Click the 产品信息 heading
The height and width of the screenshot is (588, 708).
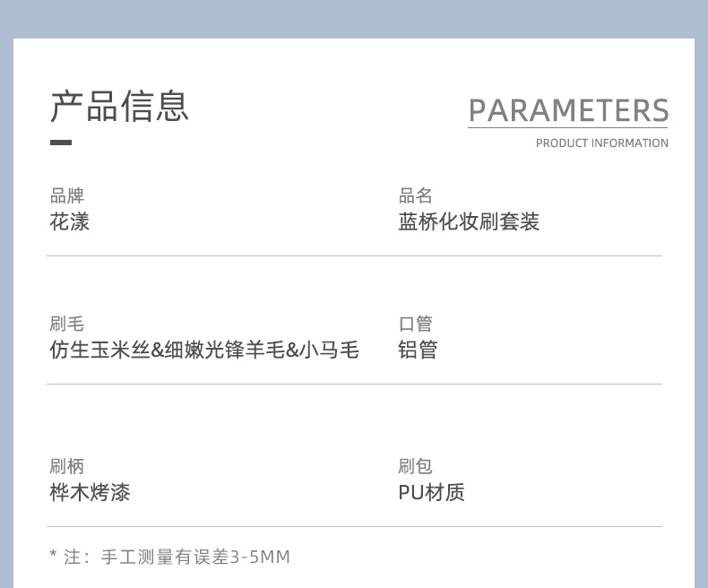[119, 107]
